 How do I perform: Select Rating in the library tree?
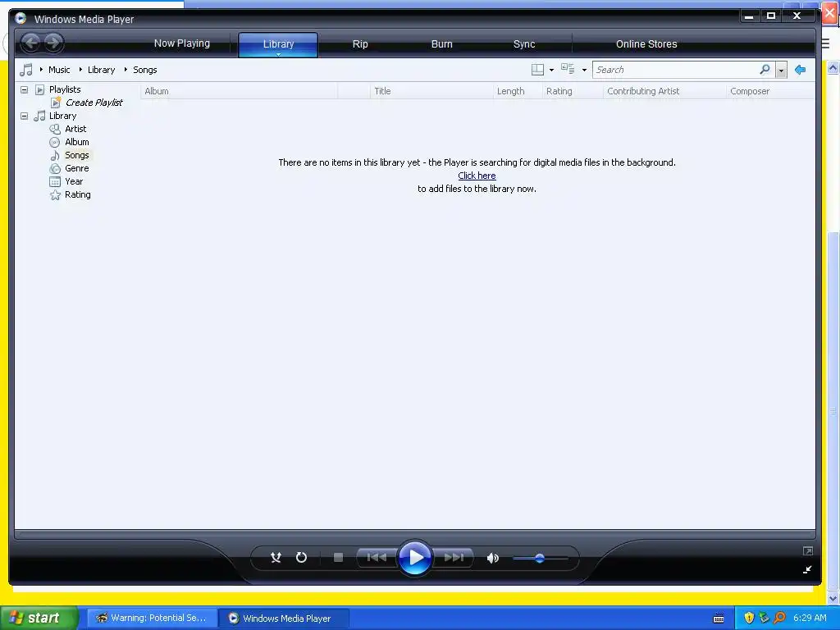[x=78, y=194]
